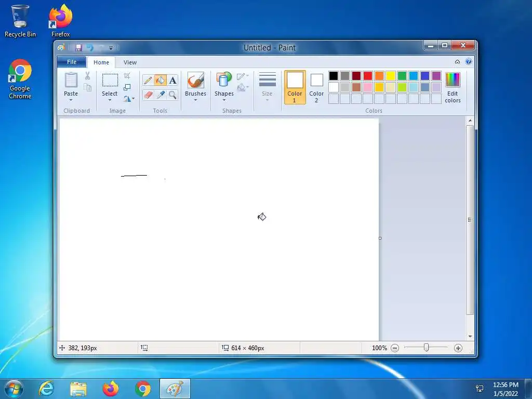The width and height of the screenshot is (532, 399).
Task: Select the Google Chrome desktop shortcut
Action: (x=20, y=79)
